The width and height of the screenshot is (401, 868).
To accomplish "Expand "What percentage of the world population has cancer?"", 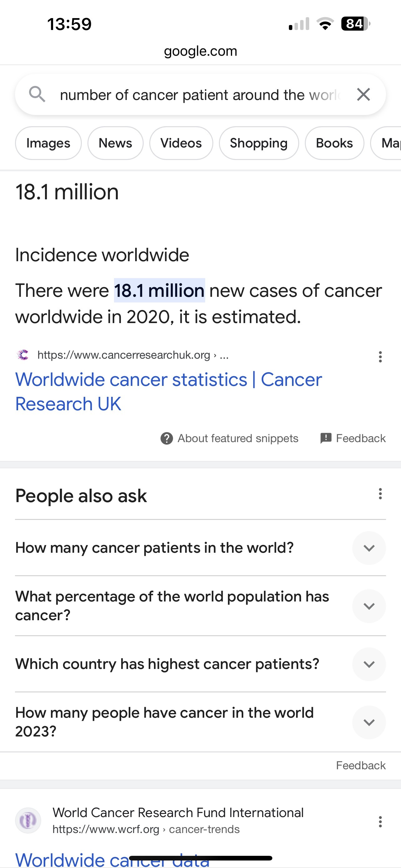I will point(369,606).
